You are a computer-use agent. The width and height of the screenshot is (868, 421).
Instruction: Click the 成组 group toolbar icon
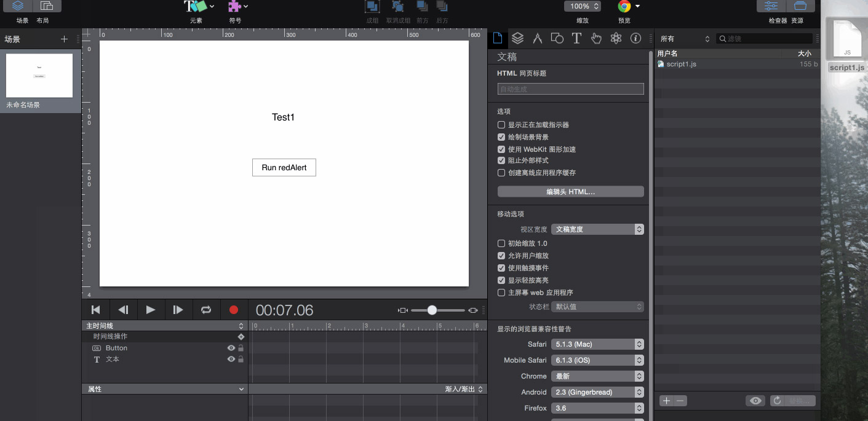tap(372, 7)
